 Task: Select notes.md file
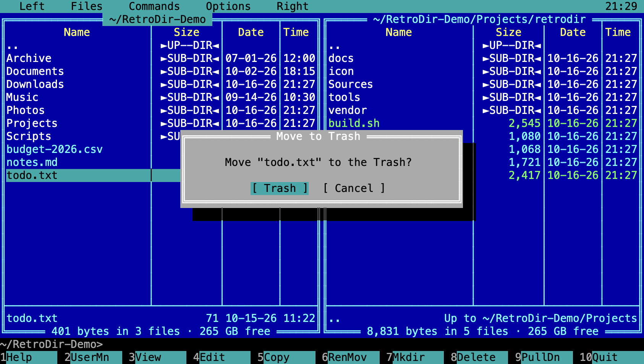(x=93, y=162)
